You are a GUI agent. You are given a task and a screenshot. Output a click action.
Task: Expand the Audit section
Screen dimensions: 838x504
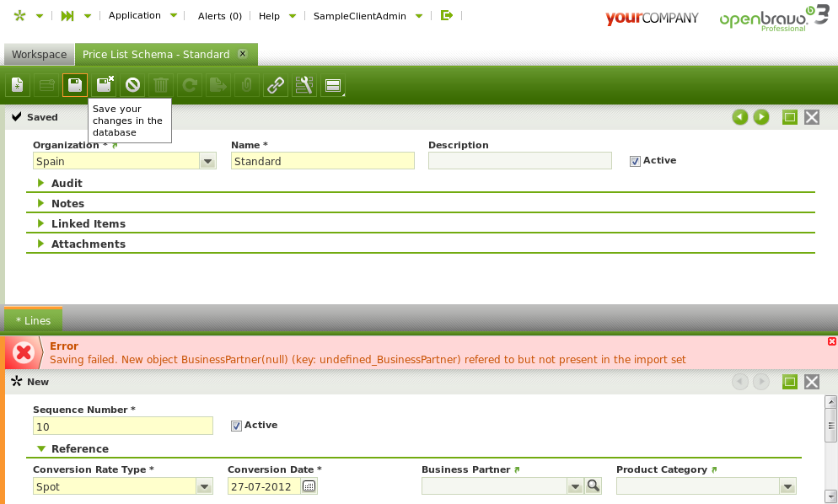[40, 183]
